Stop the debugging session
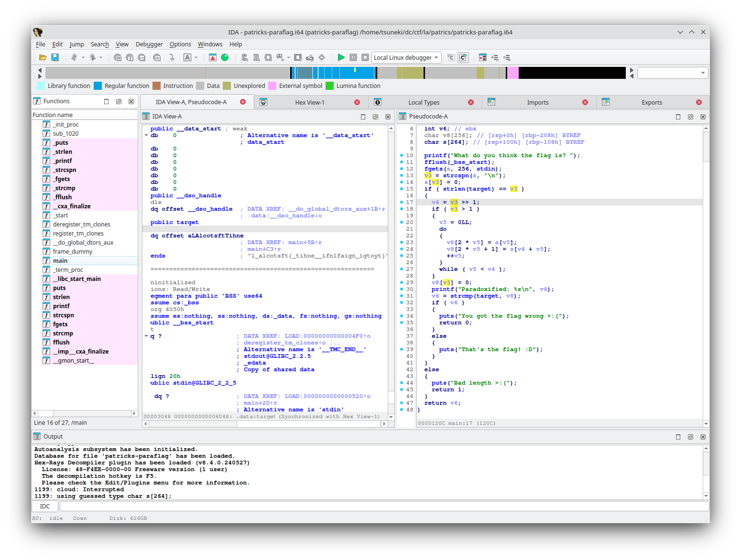Screen dimensions: 741x560 click(x=365, y=57)
